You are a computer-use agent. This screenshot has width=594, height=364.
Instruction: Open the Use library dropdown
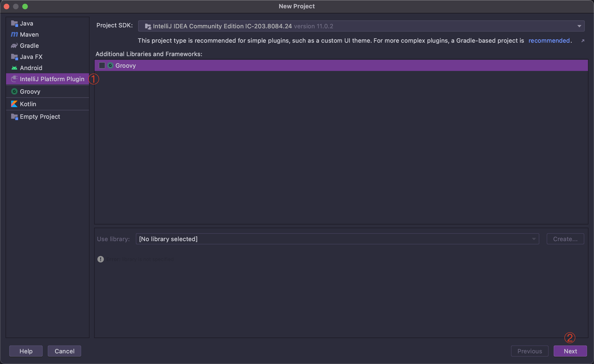(337, 239)
